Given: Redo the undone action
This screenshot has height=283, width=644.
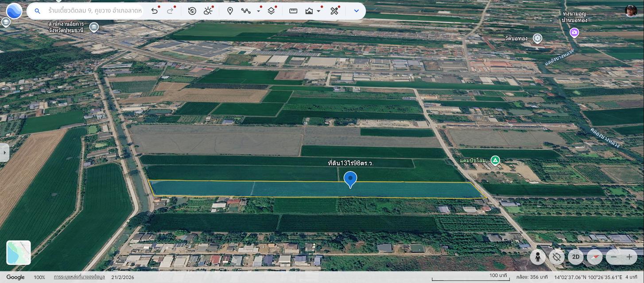Looking at the screenshot, I should click(x=170, y=11).
